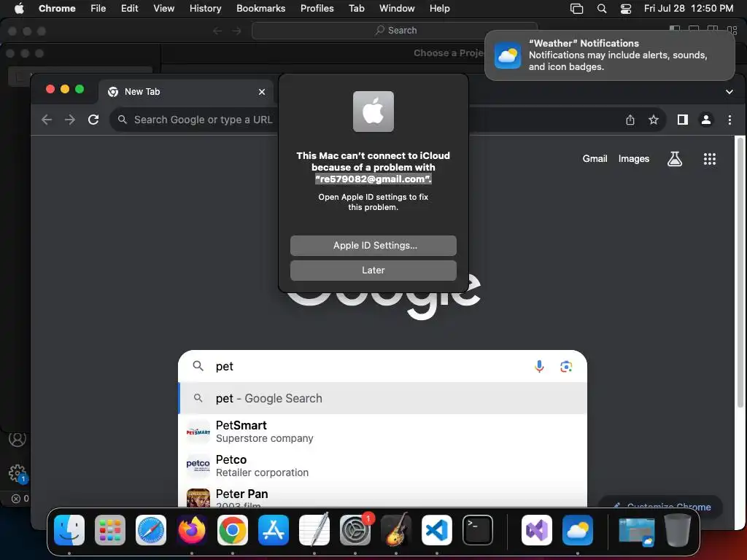Select the New Tab tab
This screenshot has height=560, width=747.
tap(186, 92)
